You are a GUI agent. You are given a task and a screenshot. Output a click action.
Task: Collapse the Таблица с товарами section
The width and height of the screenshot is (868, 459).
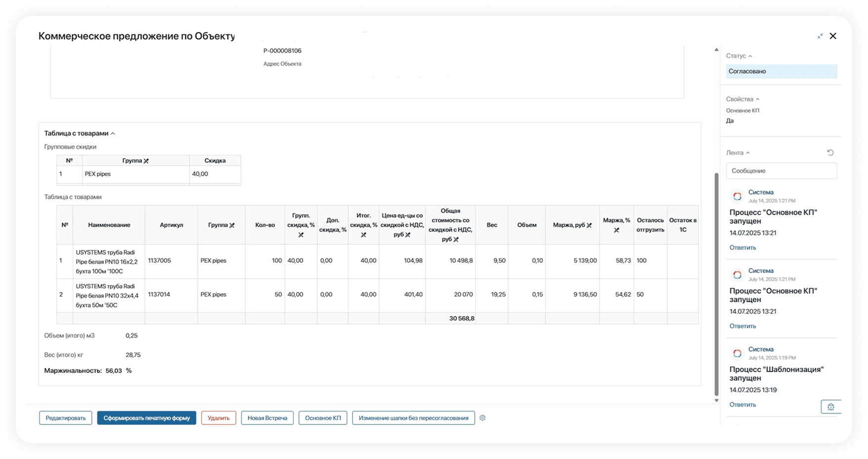[113, 134]
